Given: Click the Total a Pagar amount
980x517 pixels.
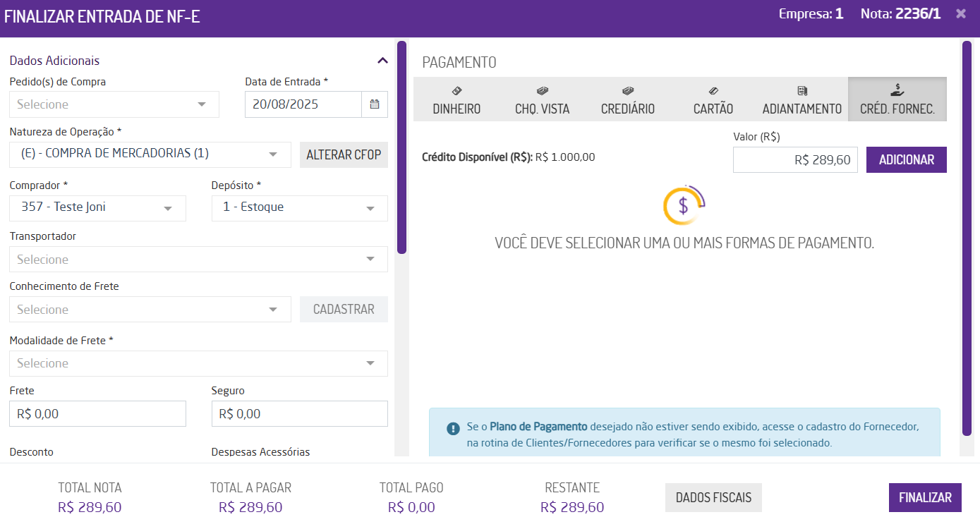Looking at the screenshot, I should [x=250, y=507].
